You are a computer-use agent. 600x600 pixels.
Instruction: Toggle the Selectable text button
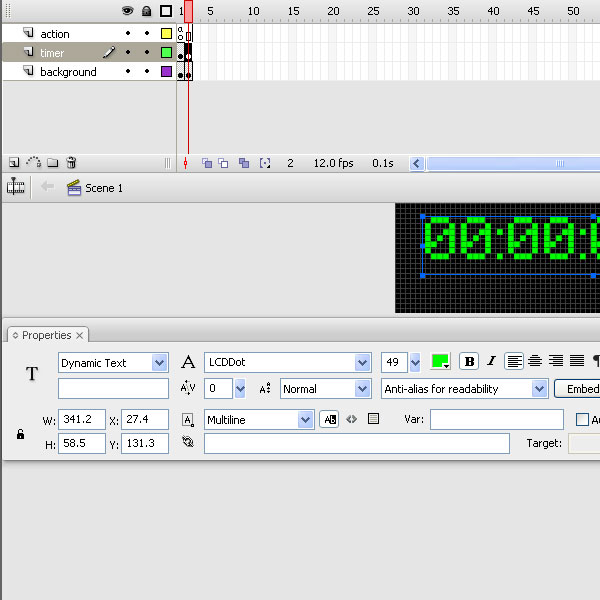pos(329,420)
